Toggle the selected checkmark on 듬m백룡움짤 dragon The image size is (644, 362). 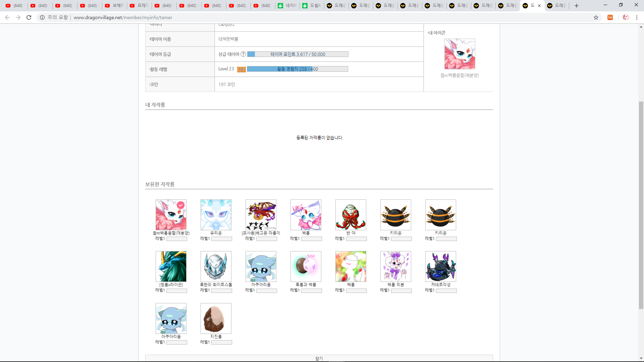pyautogui.click(x=181, y=205)
